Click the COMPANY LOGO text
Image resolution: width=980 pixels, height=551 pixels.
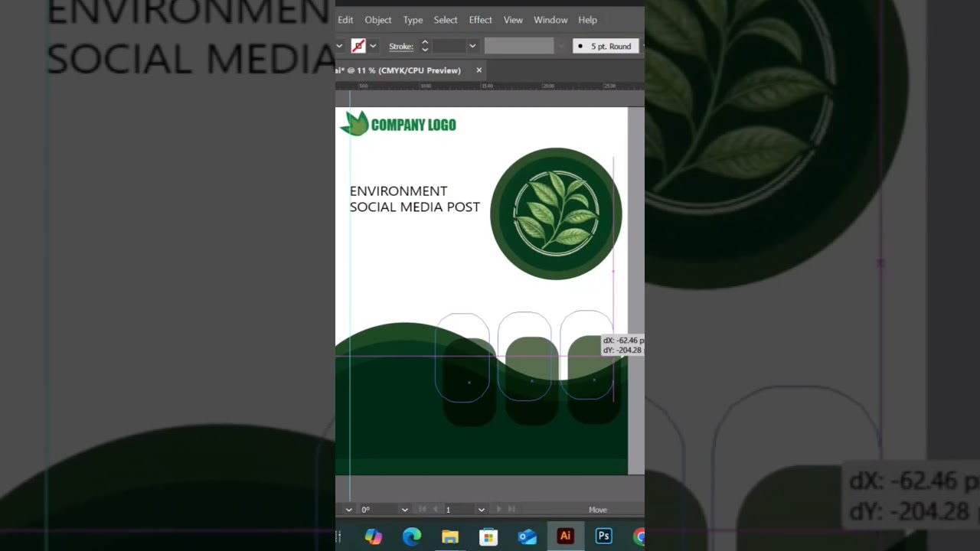point(413,126)
